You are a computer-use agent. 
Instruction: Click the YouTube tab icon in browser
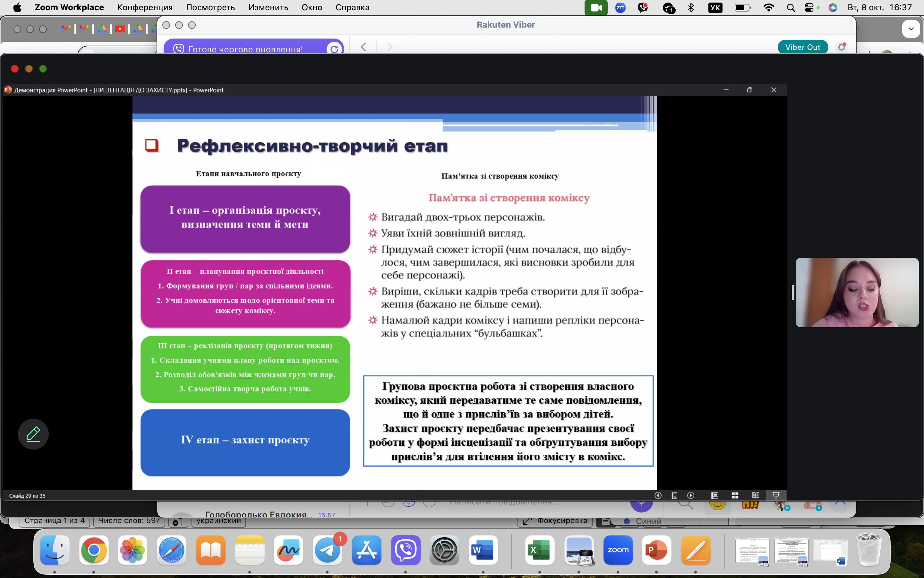[120, 29]
